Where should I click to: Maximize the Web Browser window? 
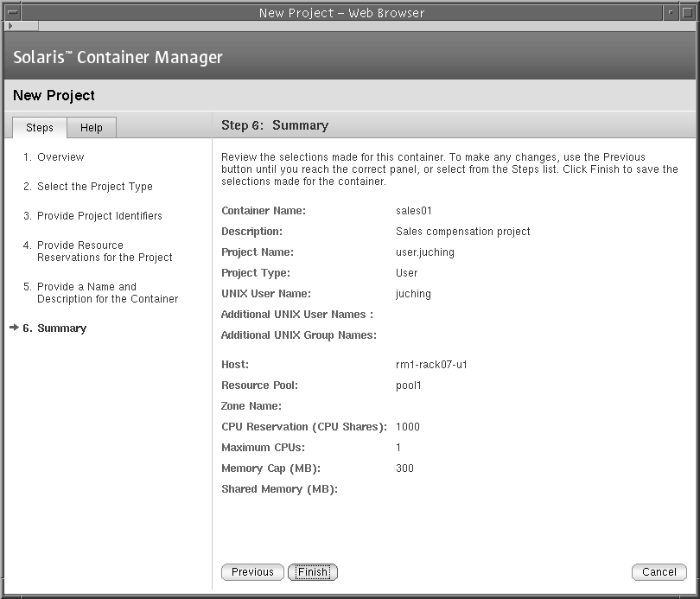688,12
